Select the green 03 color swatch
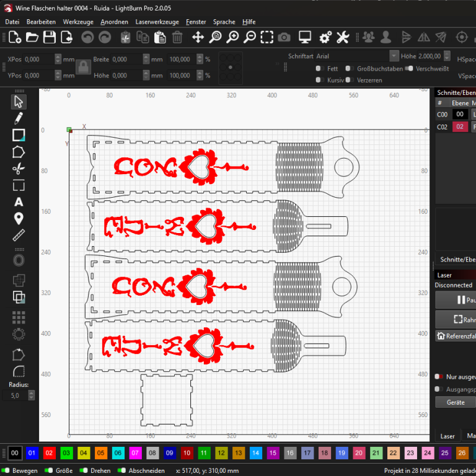 tap(66, 453)
